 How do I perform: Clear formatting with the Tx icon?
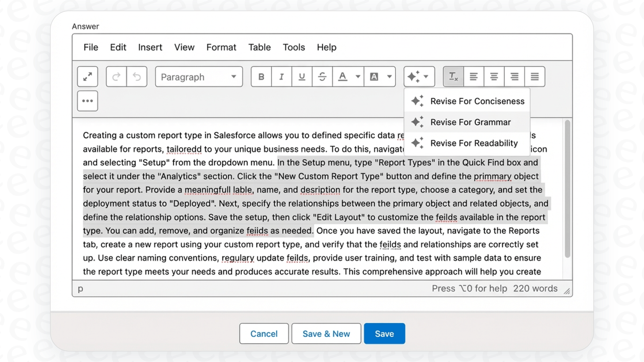click(453, 77)
